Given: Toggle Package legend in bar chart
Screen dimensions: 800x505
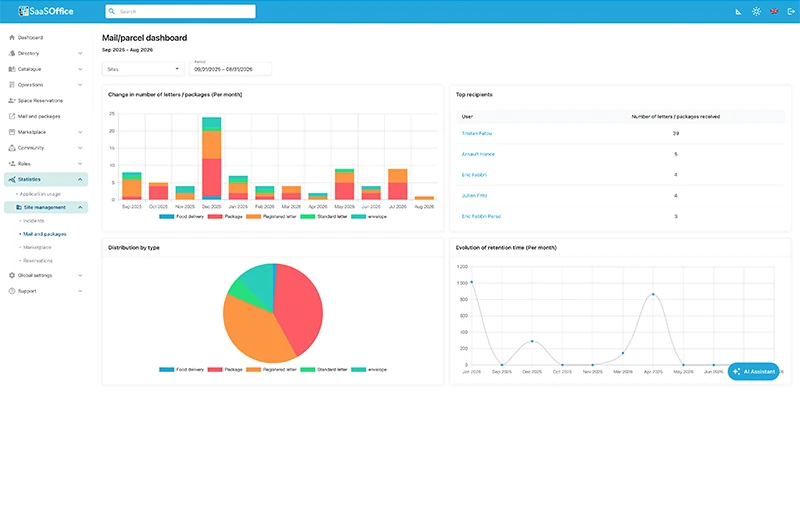Looking at the screenshot, I should coord(225,216).
